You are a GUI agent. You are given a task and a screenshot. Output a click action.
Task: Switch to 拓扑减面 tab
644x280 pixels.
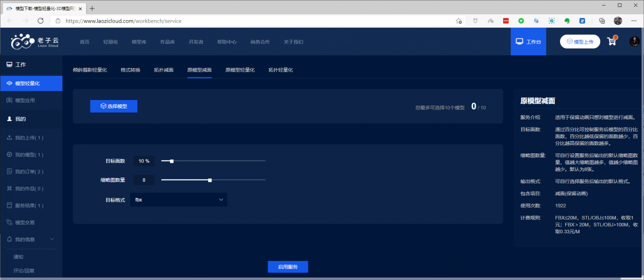(x=164, y=70)
